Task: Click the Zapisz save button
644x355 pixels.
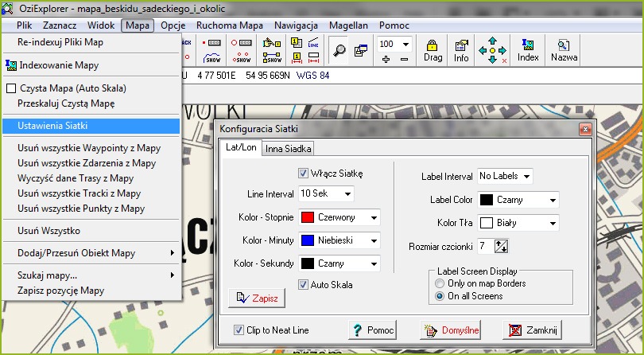Action: pos(257,298)
